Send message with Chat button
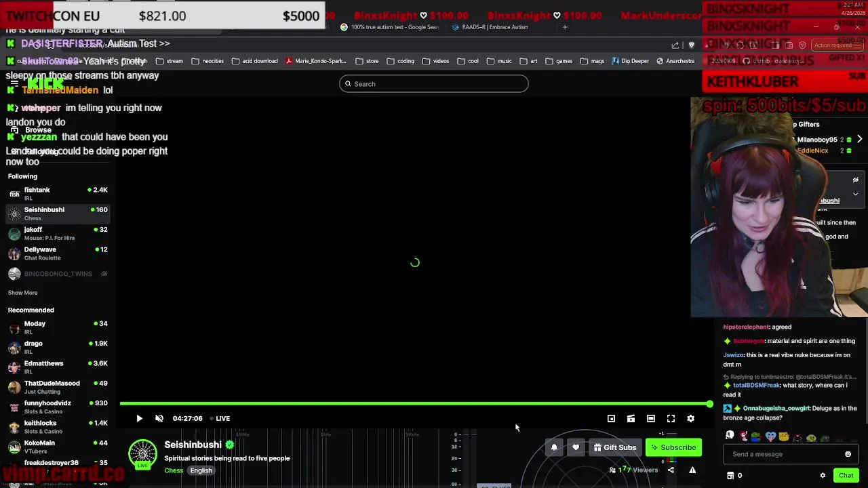868x488 pixels. pos(846,475)
